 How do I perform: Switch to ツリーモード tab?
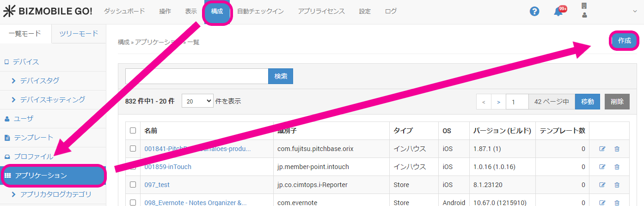[79, 34]
